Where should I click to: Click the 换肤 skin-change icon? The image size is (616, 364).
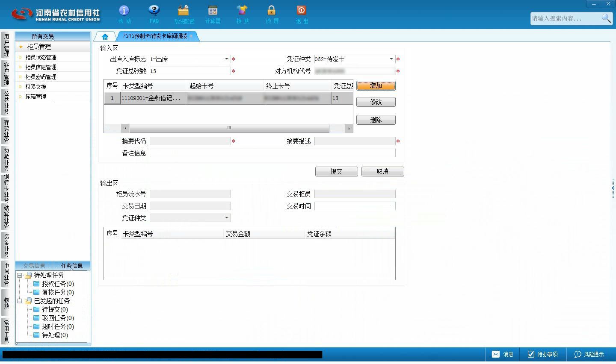point(242,11)
